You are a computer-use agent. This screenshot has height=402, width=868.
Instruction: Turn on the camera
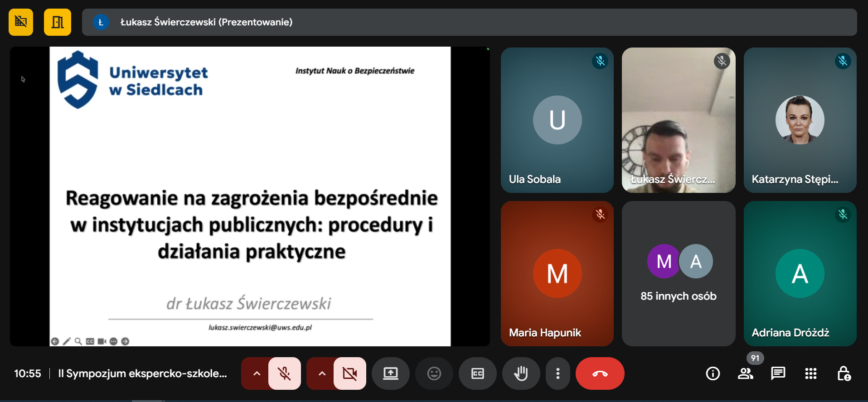click(x=349, y=373)
